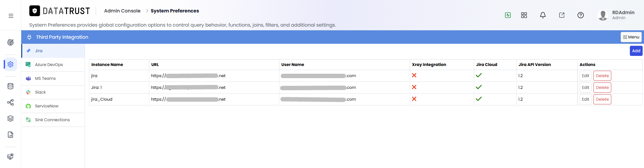Image resolution: width=644 pixels, height=168 pixels.
Task: Open the report document sidebar icon
Action: click(10, 135)
